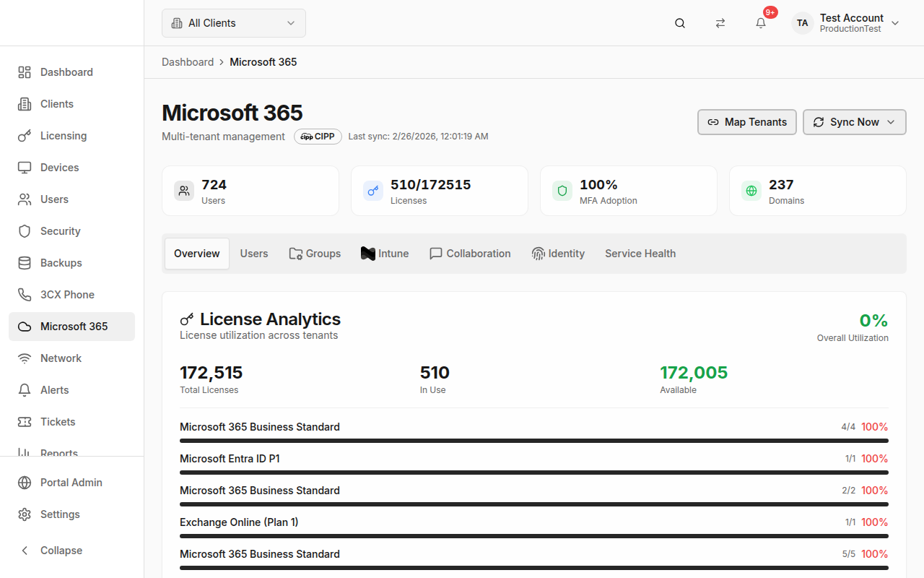Click the Devices monitor icon

pyautogui.click(x=25, y=168)
